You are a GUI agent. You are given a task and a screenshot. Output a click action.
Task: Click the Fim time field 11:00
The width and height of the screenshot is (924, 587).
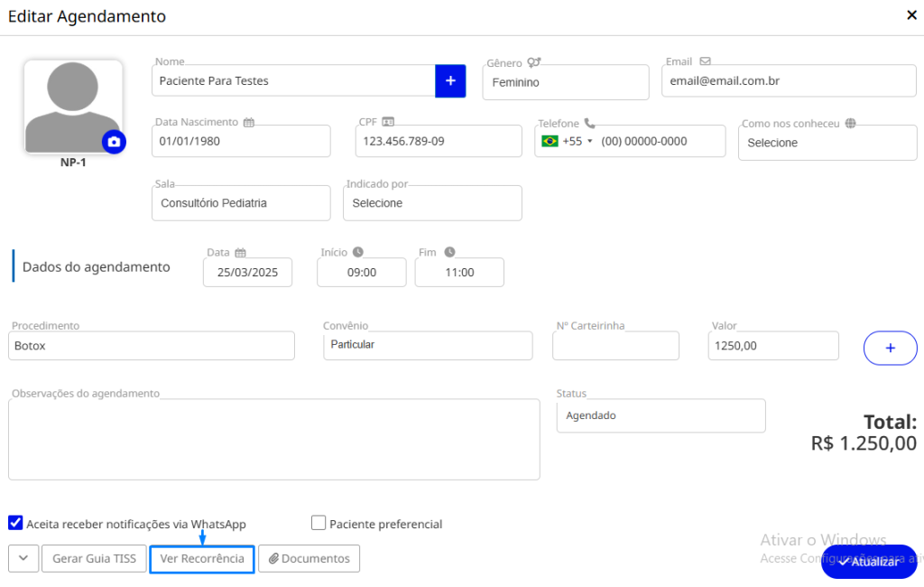[459, 273]
